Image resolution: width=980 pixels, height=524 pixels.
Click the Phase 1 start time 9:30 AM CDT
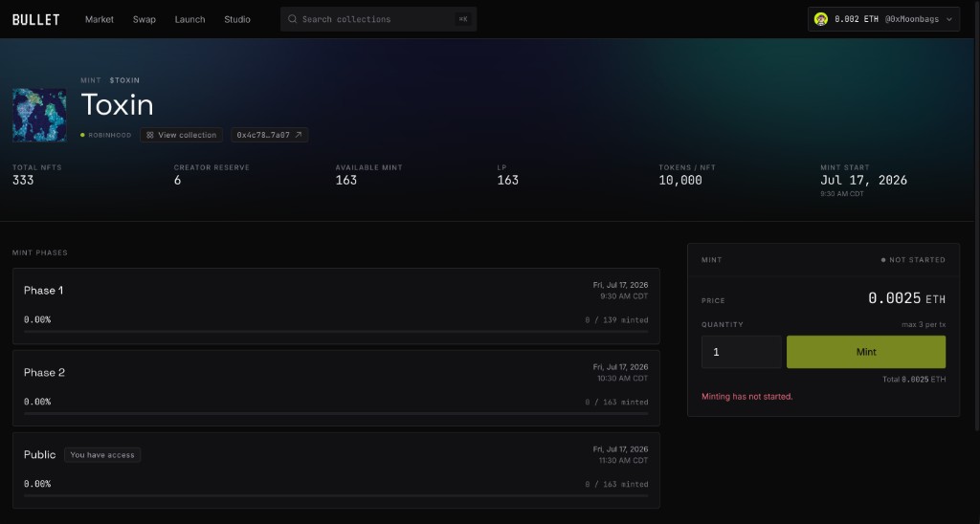624,296
